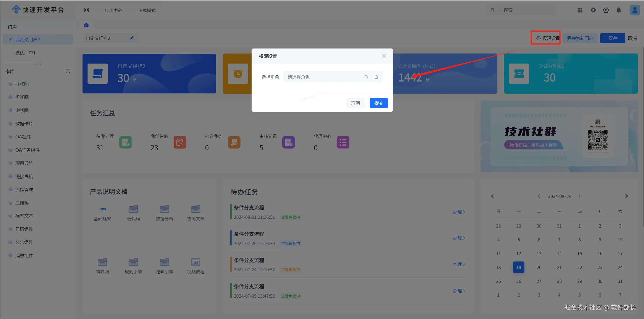Open 应用中心 menu item
The image size is (644, 319).
coord(113,10)
